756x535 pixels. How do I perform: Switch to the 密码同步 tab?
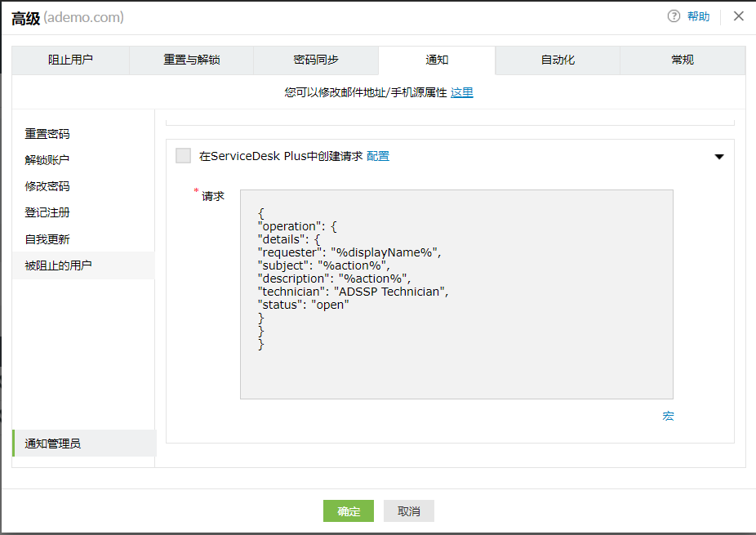[x=315, y=60]
